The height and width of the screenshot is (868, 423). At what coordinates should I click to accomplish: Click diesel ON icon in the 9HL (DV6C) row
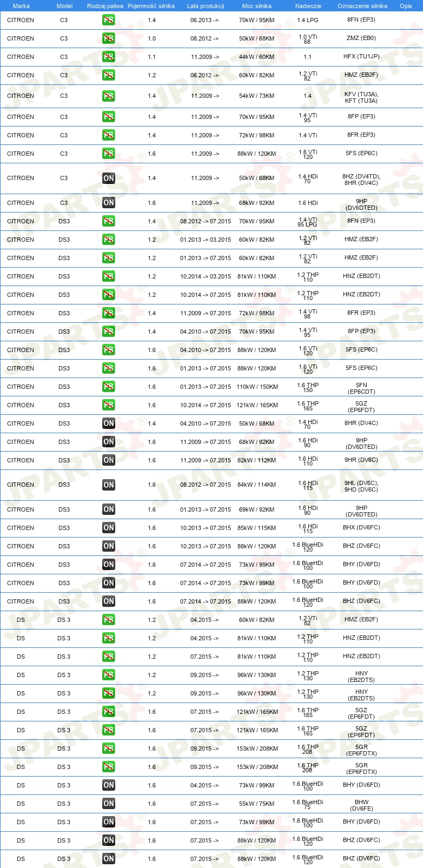pos(109,485)
